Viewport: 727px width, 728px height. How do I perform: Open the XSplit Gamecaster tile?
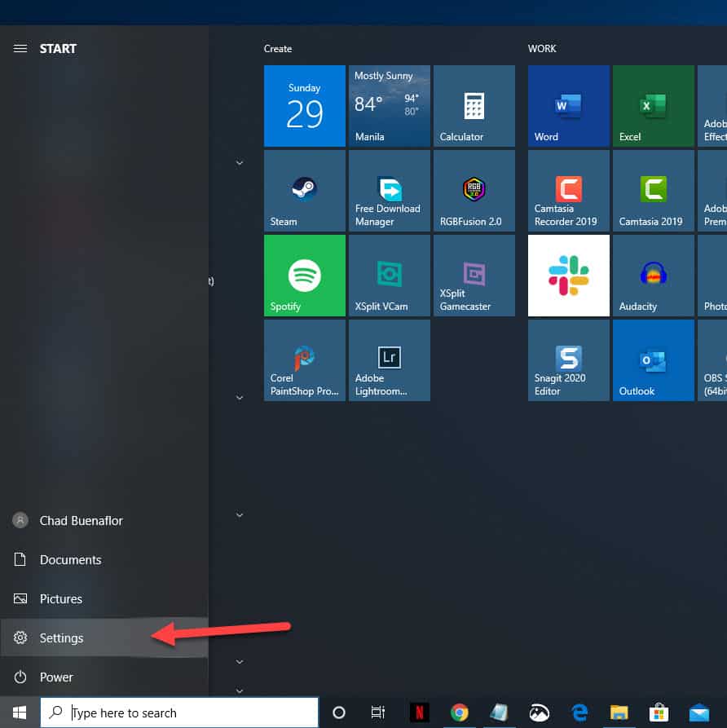tap(474, 276)
